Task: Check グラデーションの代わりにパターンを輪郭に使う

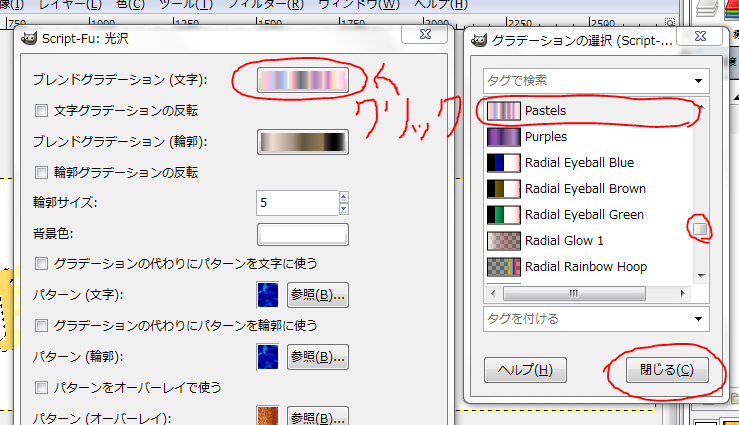Action: [41, 326]
